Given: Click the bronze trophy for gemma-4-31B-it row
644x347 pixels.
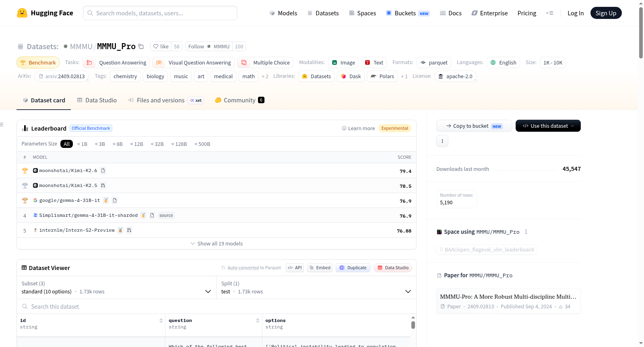Looking at the screenshot, I should click(25, 200).
